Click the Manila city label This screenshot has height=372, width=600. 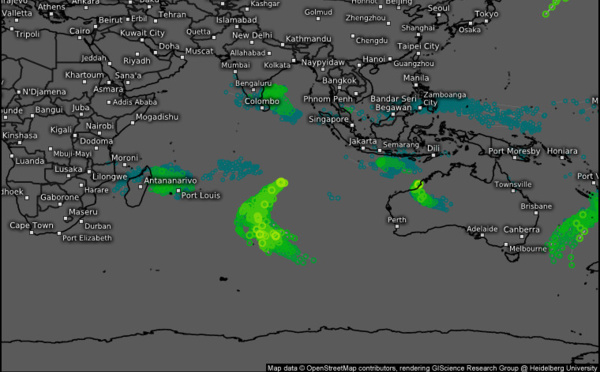point(416,78)
